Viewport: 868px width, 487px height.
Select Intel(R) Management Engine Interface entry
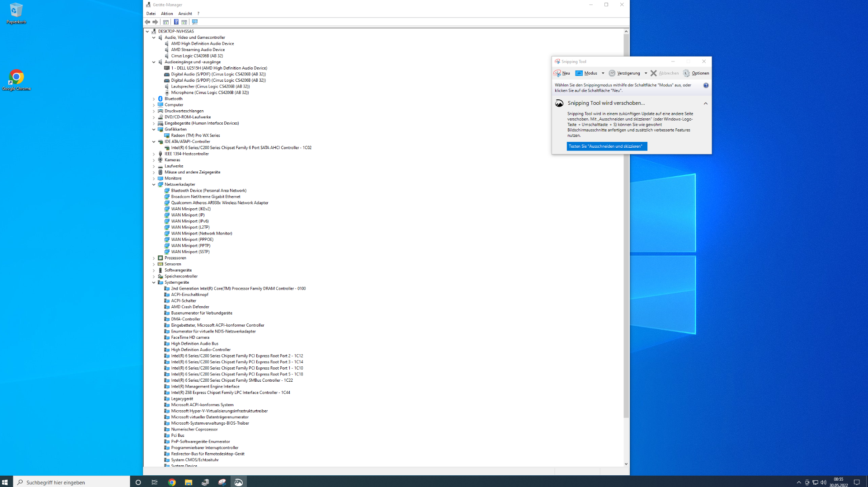pyautogui.click(x=205, y=387)
